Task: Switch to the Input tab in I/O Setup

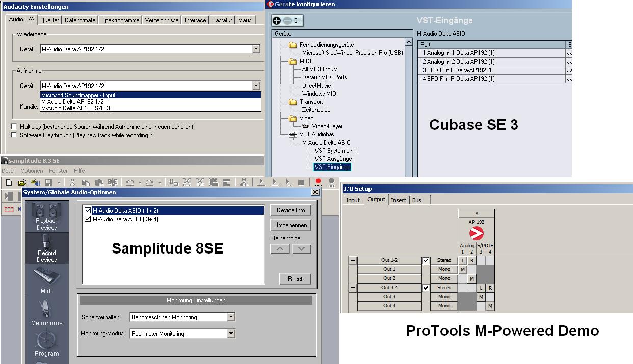Action: coord(353,200)
